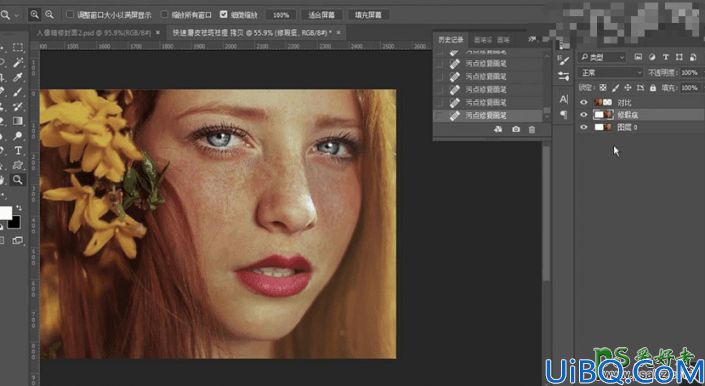705x386 pixels.
Task: Switch to the 快速磨皮 55.9% document tab
Action: click(x=252, y=33)
